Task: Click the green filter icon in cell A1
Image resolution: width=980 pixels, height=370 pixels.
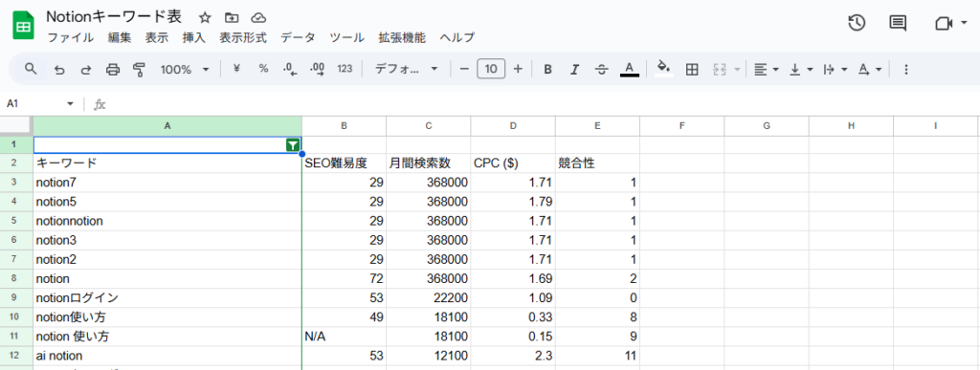Action: coord(293,144)
